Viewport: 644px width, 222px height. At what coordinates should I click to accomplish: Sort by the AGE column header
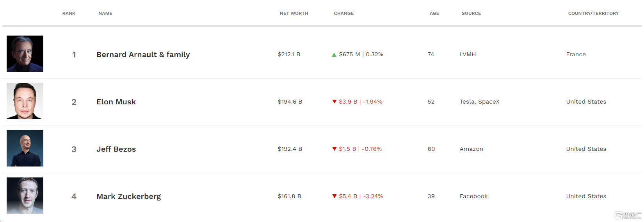point(434,13)
